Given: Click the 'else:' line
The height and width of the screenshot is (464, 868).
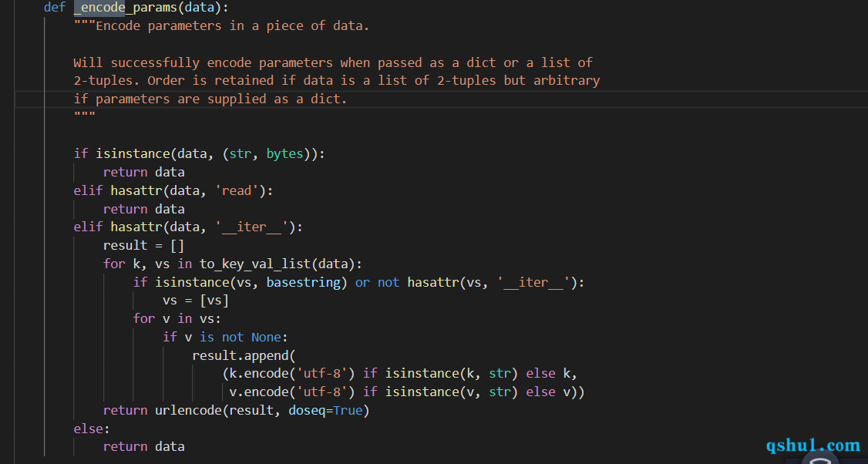Looking at the screenshot, I should tap(92, 429).
